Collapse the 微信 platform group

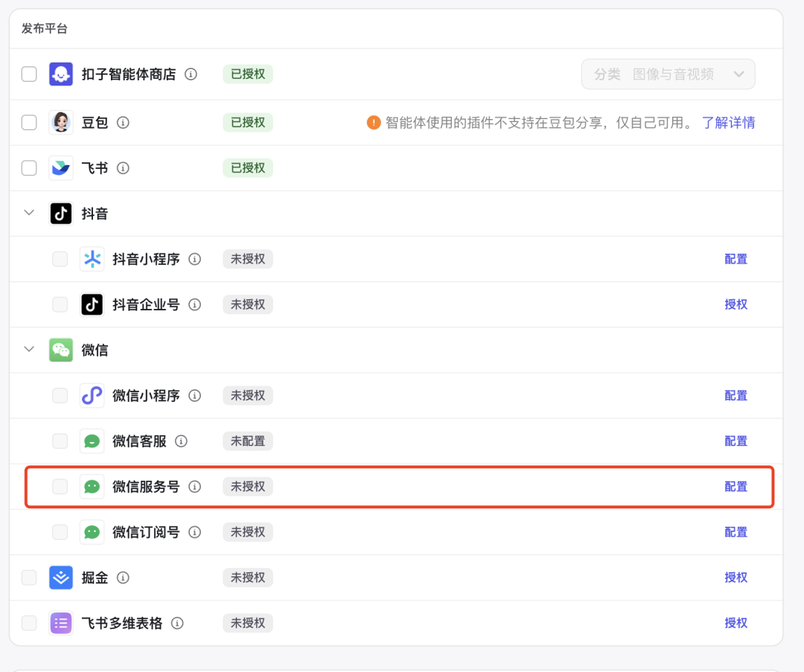(28, 350)
